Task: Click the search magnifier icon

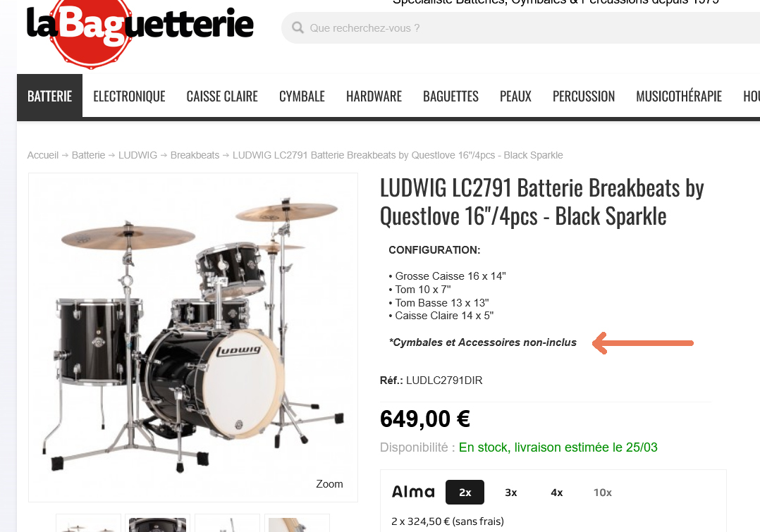Action: pos(298,27)
